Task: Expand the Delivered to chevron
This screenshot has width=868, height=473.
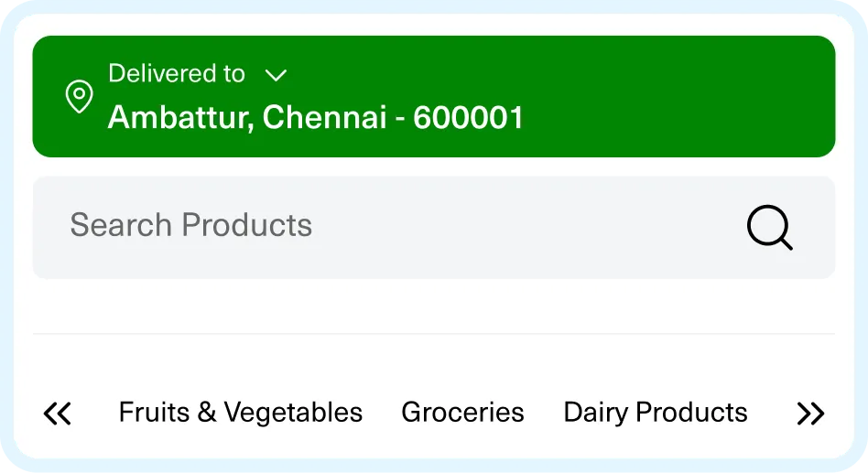Action: [276, 74]
